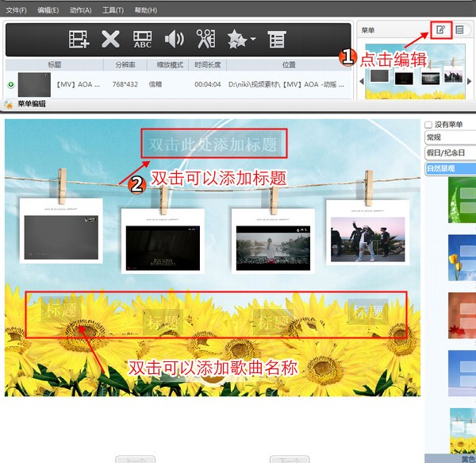
Task: Select the fourth chapter thumbnail with dancers
Action: click(x=367, y=239)
